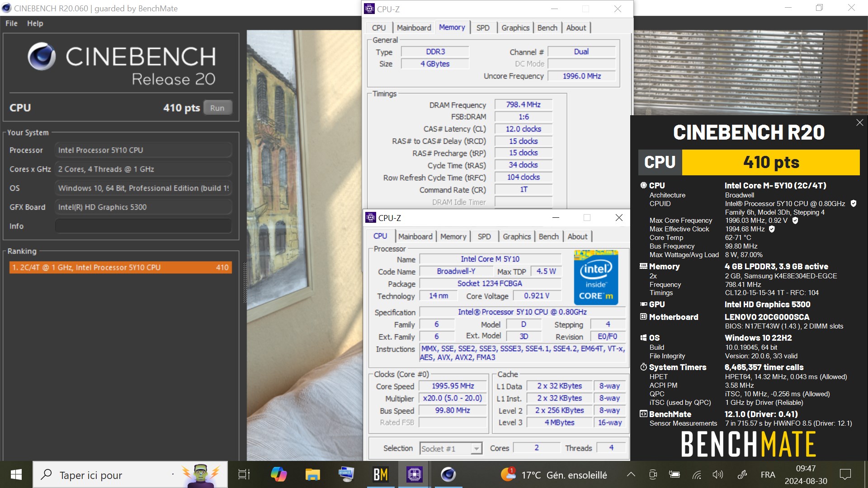Click the GFX Board HD Graphics 5300 field

(x=143, y=207)
